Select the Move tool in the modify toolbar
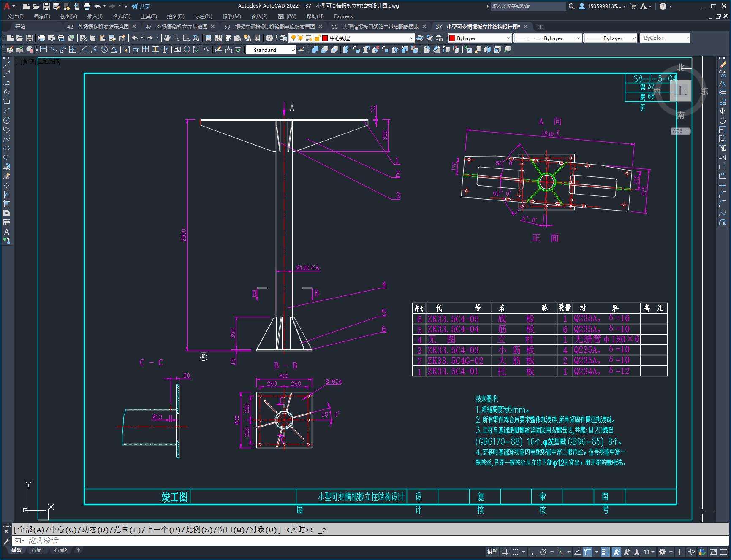This screenshot has height=560, width=731. click(723, 111)
